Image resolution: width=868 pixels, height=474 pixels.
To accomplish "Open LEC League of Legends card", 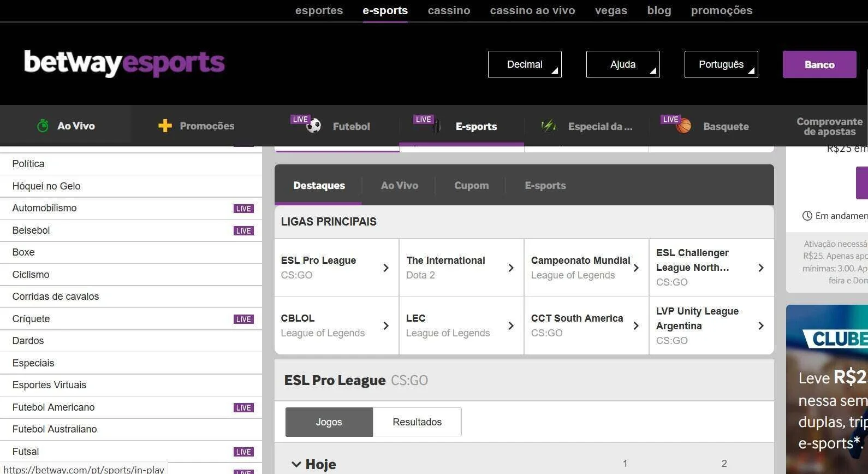I will pyautogui.click(x=462, y=325).
